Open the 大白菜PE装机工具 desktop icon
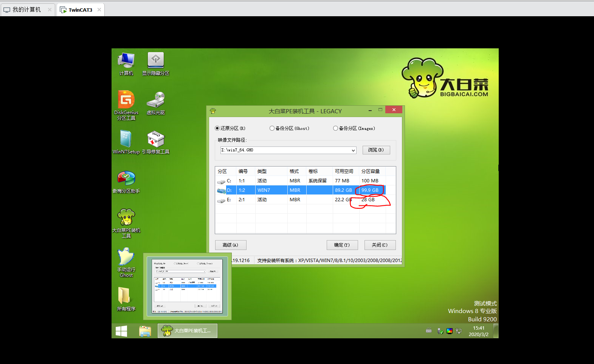This screenshot has height=364, width=594. pyautogui.click(x=126, y=223)
